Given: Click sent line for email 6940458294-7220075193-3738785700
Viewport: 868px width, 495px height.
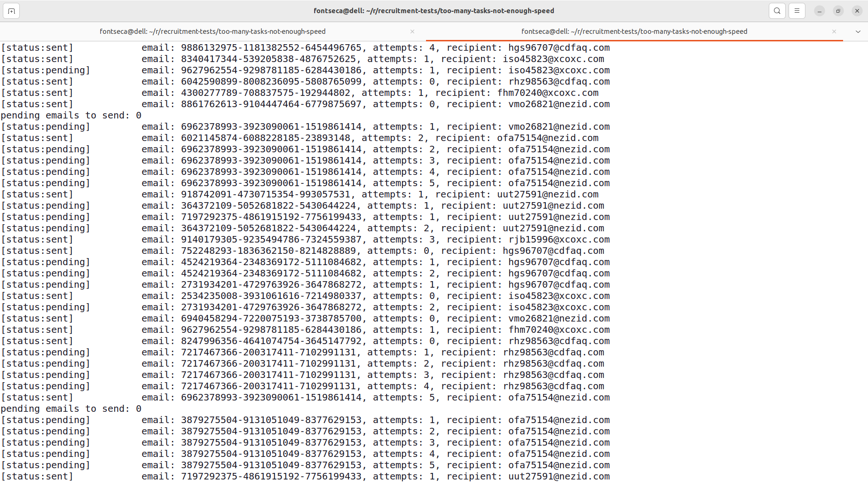Looking at the screenshot, I should 305,319.
